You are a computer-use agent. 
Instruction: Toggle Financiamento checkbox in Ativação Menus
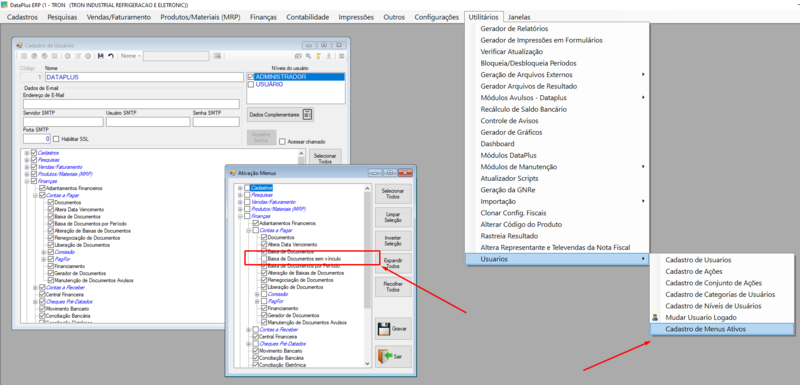264,309
